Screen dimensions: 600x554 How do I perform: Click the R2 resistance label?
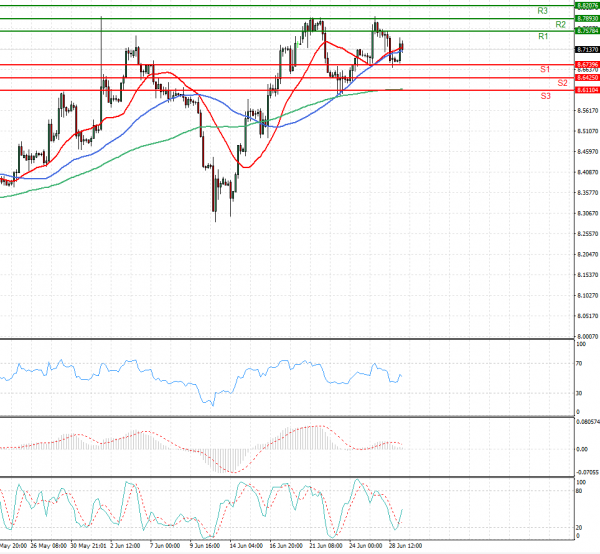560,24
